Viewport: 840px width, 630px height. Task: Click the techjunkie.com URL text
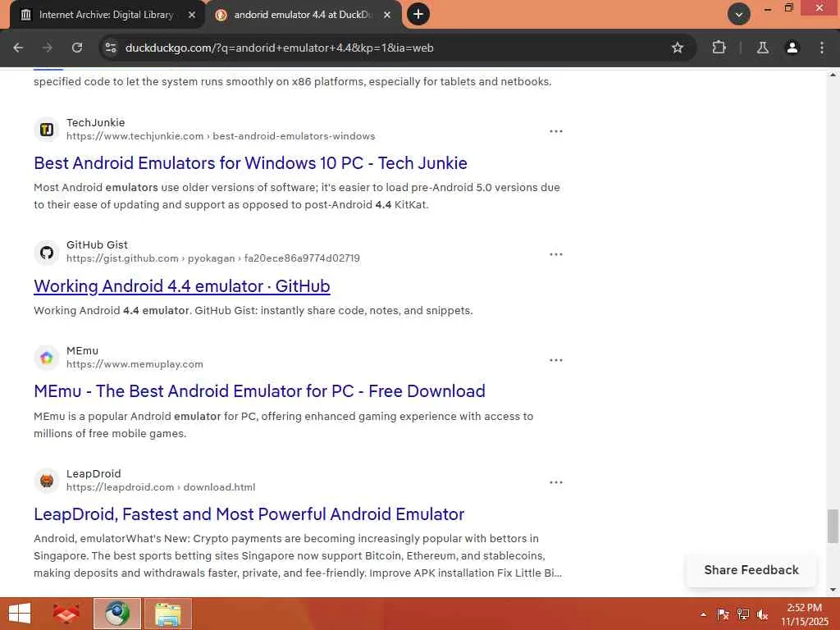tap(221, 136)
